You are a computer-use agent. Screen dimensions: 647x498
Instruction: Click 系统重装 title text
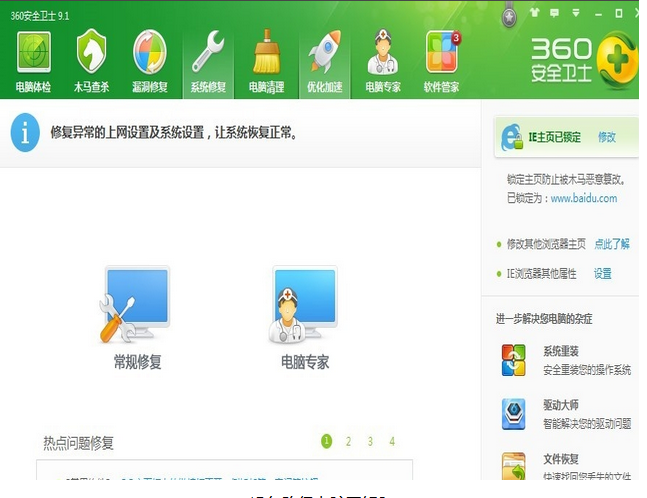561,351
